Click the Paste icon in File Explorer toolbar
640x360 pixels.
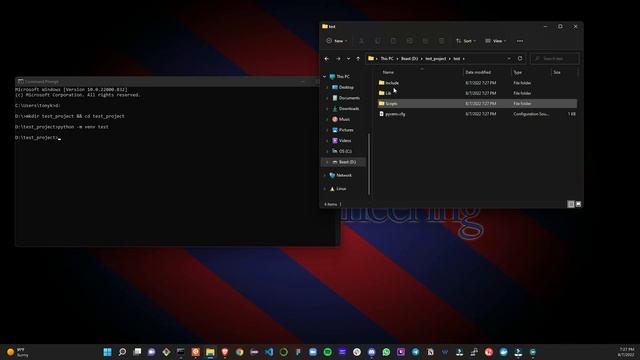pyautogui.click(x=393, y=41)
